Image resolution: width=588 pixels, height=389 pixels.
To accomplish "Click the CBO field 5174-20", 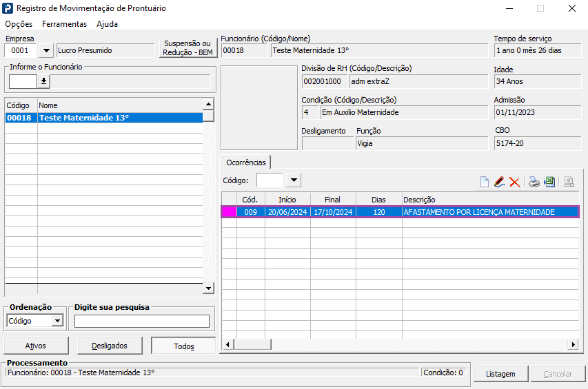I will (x=538, y=143).
